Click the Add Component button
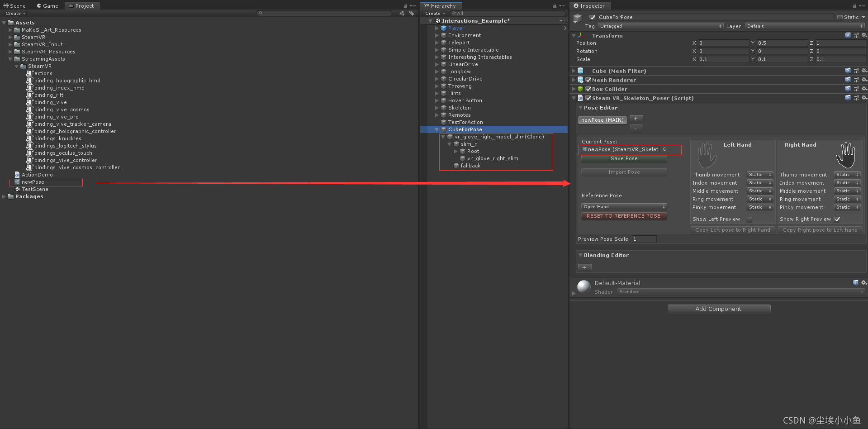Screen dimensions: 868x429 point(719,309)
